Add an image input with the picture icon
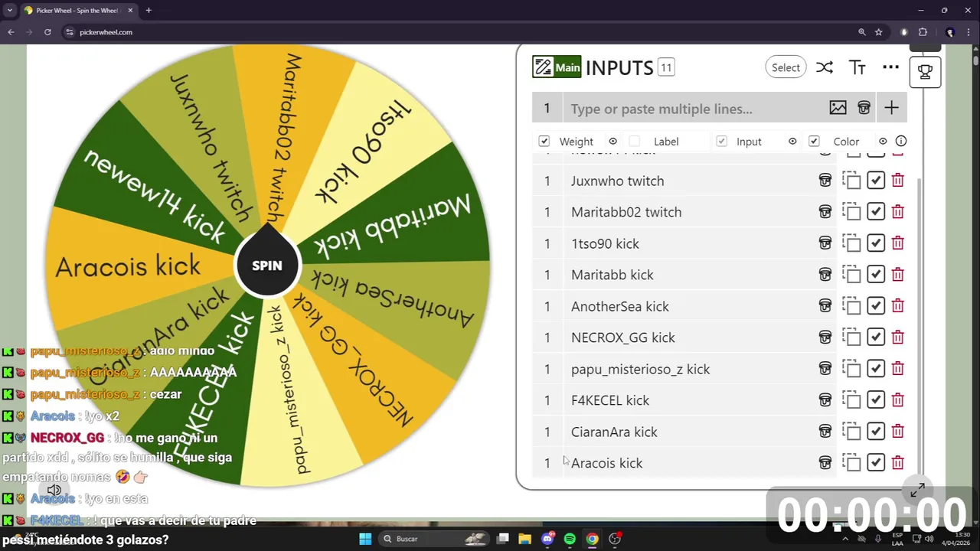Viewport: 980px width, 551px height. click(x=838, y=108)
